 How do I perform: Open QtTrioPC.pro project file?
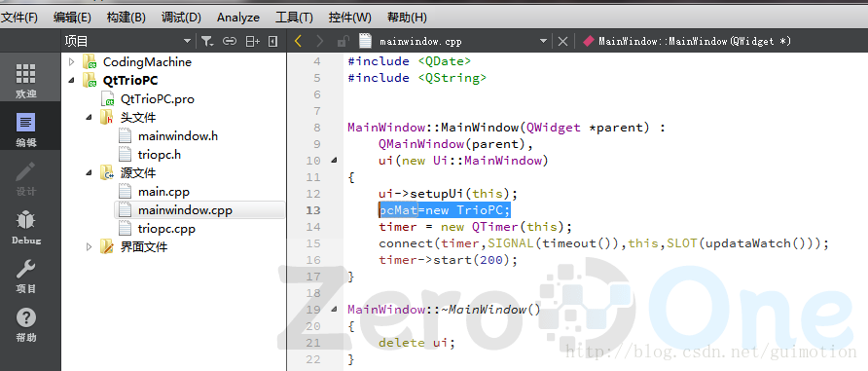158,99
